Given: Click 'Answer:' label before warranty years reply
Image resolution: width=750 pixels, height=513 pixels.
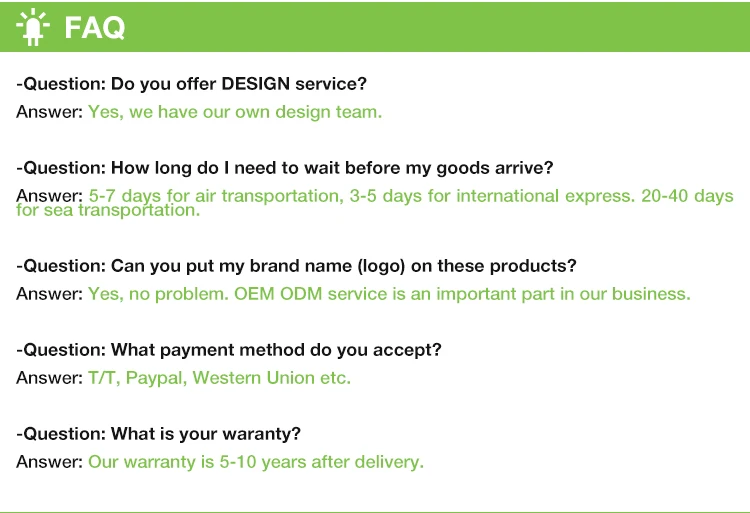Looking at the screenshot, I should tap(49, 462).
